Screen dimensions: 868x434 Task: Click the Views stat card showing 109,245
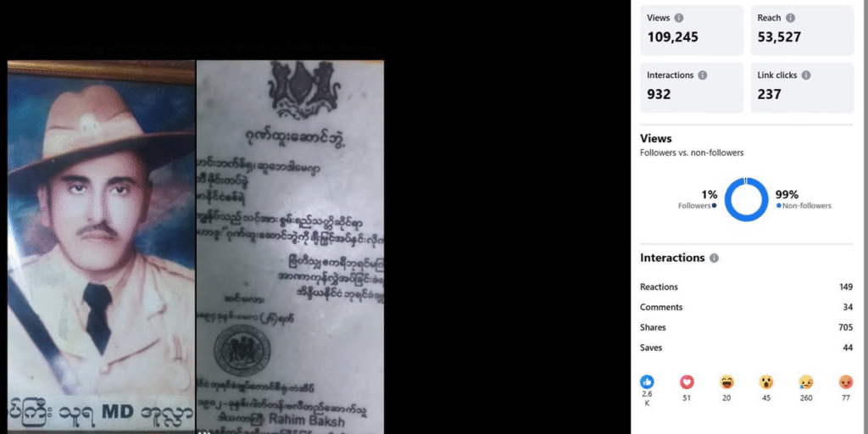692,31
